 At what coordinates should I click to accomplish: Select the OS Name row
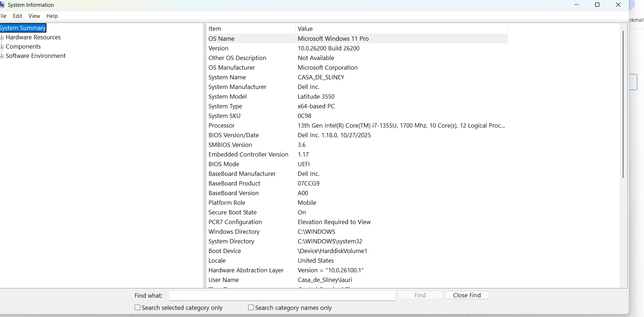pos(357,39)
